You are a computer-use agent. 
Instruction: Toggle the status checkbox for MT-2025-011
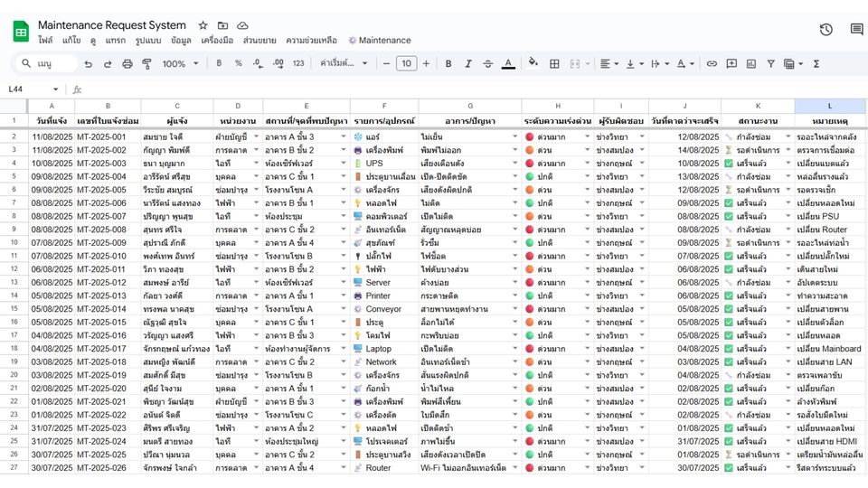[x=729, y=269]
